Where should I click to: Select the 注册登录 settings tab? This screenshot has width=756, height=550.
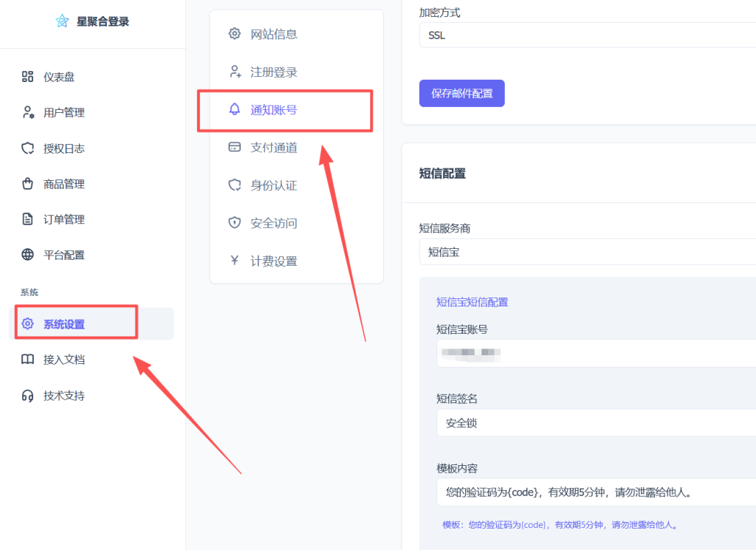pyautogui.click(x=274, y=72)
